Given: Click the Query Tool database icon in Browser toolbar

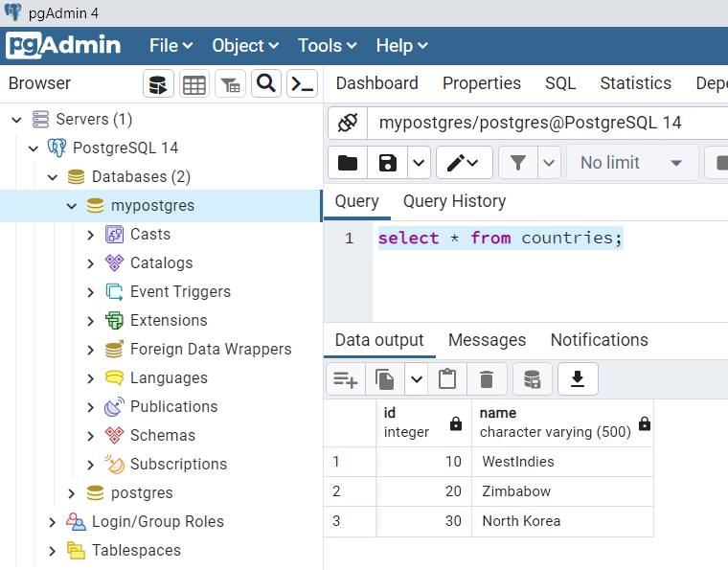Looking at the screenshot, I should (158, 84).
